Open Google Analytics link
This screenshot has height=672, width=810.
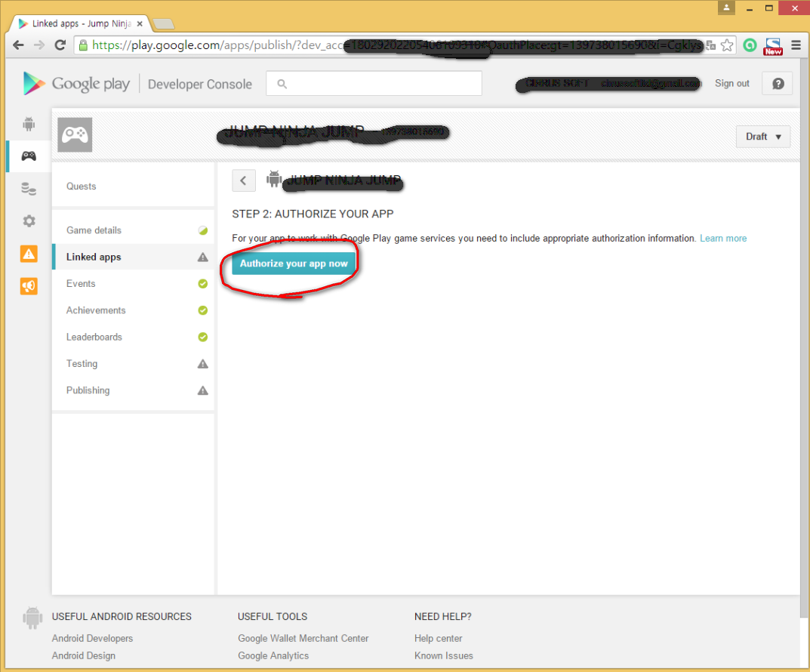tap(273, 655)
